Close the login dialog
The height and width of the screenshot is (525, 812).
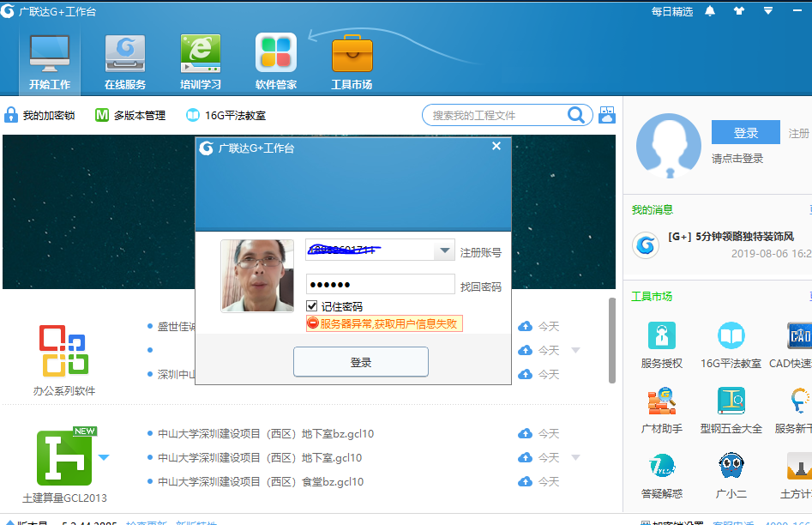point(496,146)
